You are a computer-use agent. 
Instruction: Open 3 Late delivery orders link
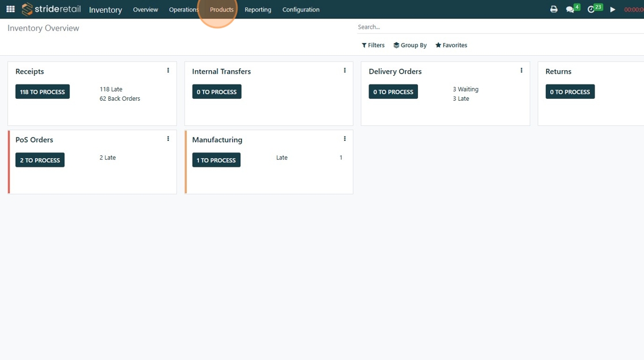461,99
